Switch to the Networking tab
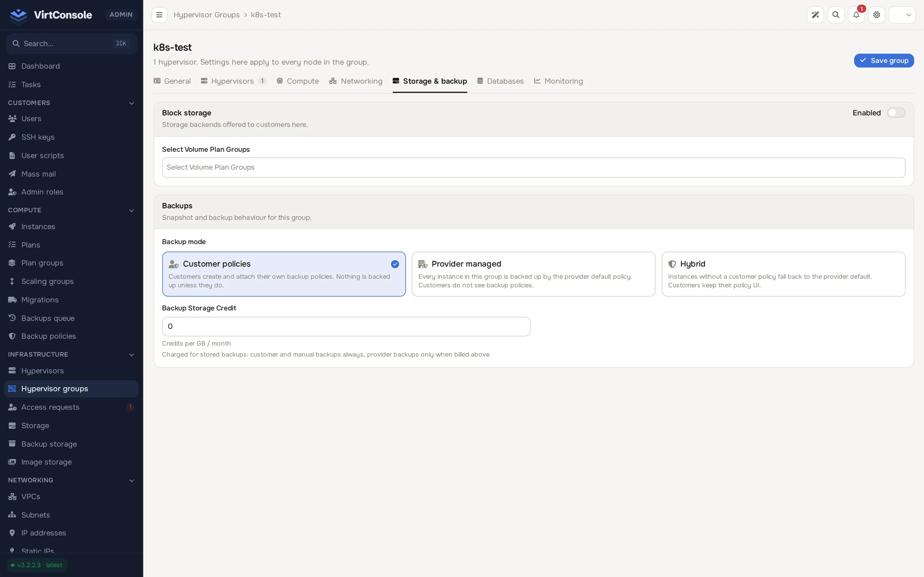924x577 pixels. tap(355, 81)
